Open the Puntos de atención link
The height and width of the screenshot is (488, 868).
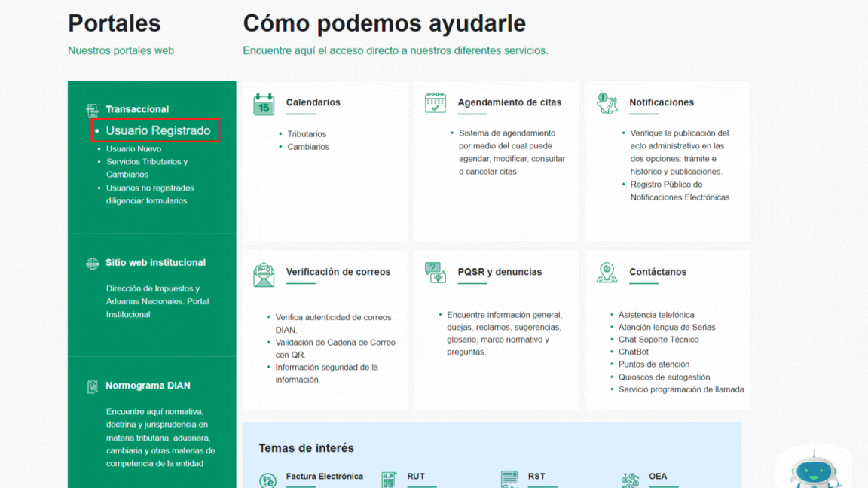click(654, 364)
